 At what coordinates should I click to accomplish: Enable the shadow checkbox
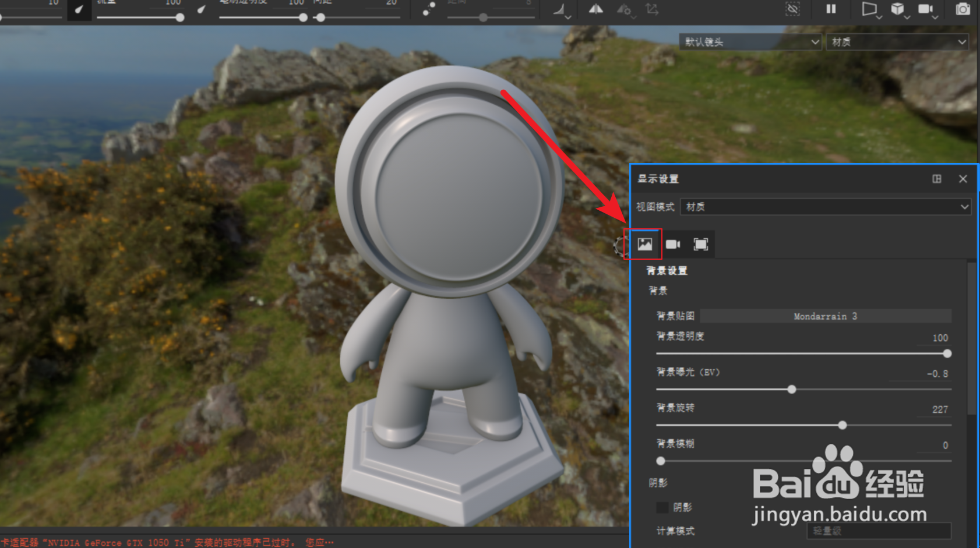(x=662, y=508)
